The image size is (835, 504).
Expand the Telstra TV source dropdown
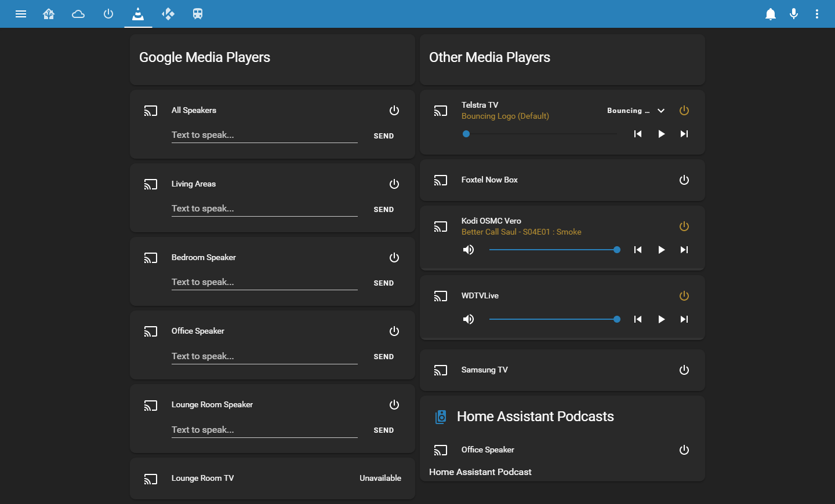coord(661,111)
